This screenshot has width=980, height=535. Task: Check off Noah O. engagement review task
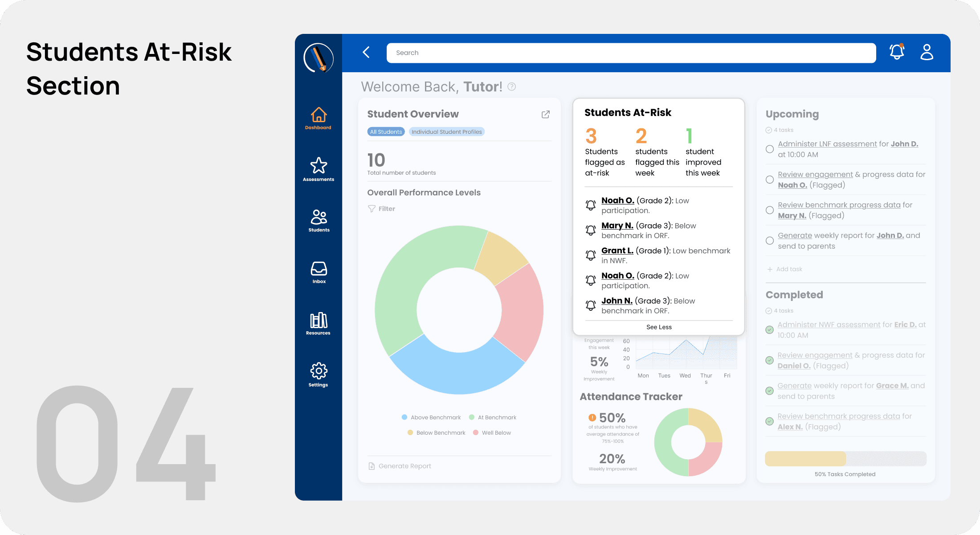click(x=769, y=180)
